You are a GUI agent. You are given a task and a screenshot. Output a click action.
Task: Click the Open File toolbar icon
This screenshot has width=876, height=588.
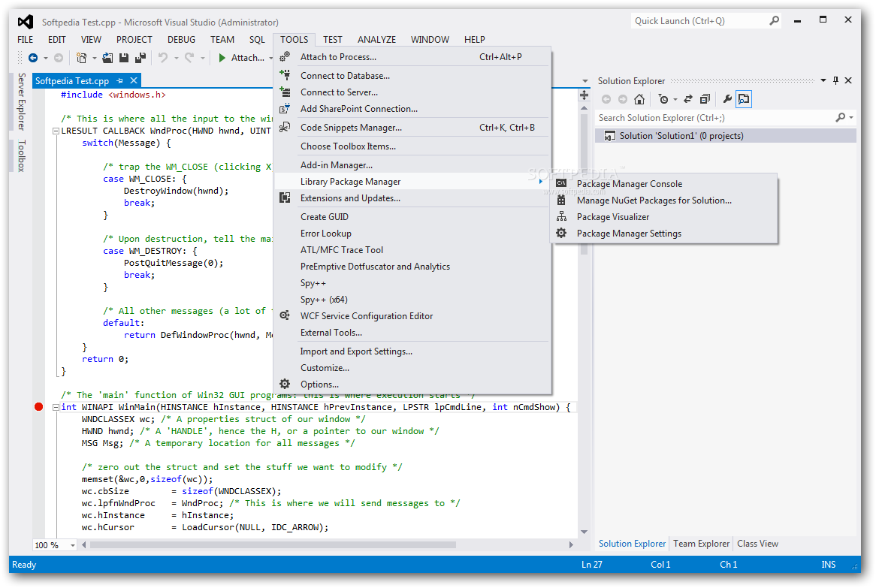[108, 58]
